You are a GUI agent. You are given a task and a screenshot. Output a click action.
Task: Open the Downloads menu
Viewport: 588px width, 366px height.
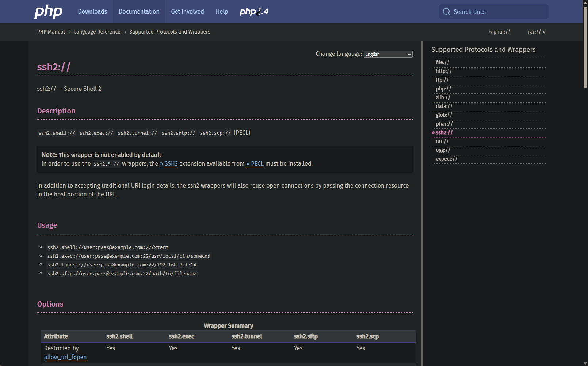coord(92,12)
